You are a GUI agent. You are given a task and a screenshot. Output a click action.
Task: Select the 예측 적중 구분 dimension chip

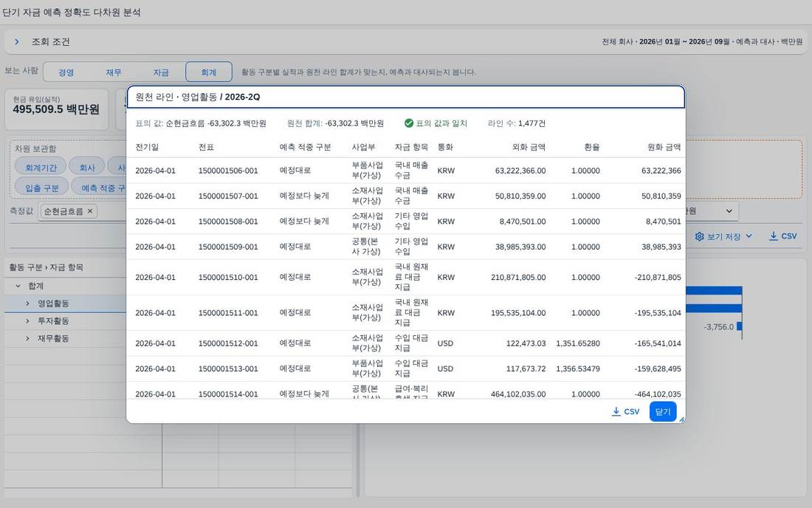(99, 188)
